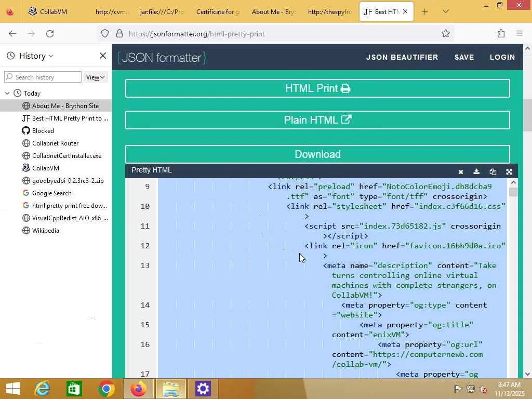Launch Internet Explorer from taskbar
532x399 pixels.
click(x=43, y=389)
